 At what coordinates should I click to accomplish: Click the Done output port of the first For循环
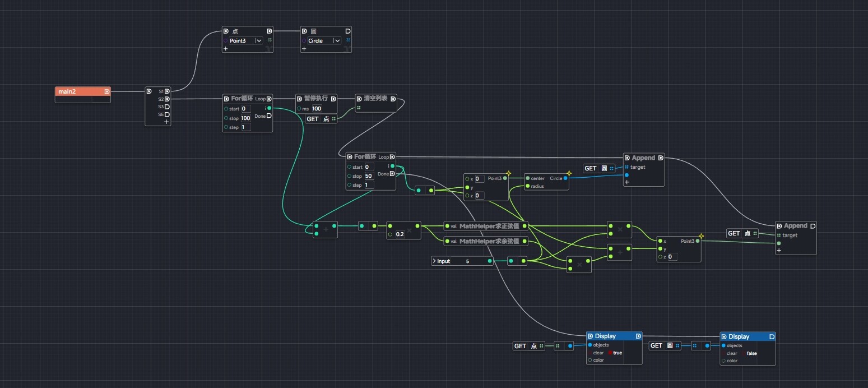(269, 116)
